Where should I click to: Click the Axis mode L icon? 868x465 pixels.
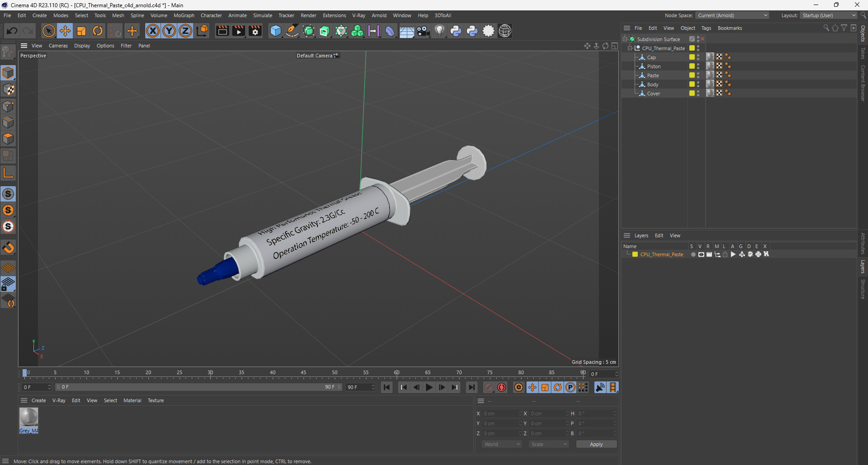pos(8,173)
